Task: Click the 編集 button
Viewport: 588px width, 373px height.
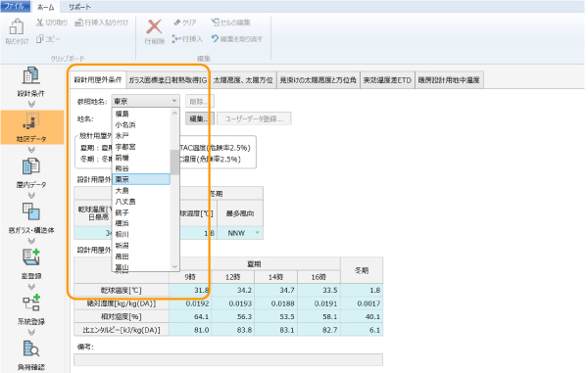Action: pyautogui.click(x=200, y=118)
